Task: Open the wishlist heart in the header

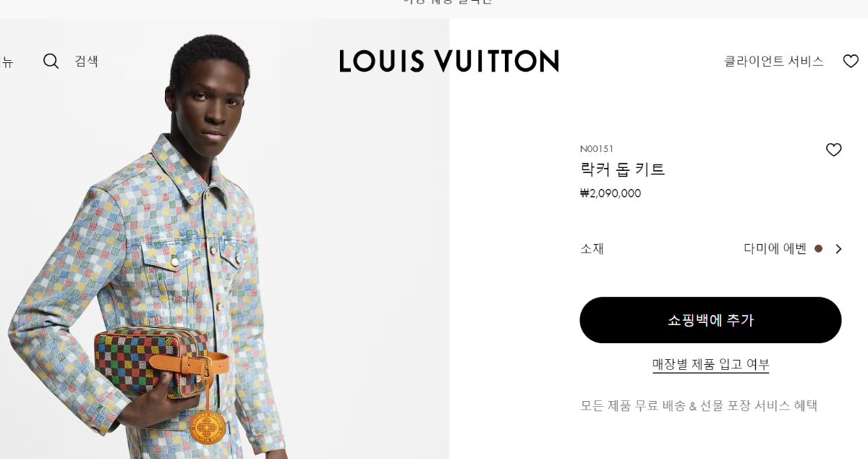Action: 851,62
